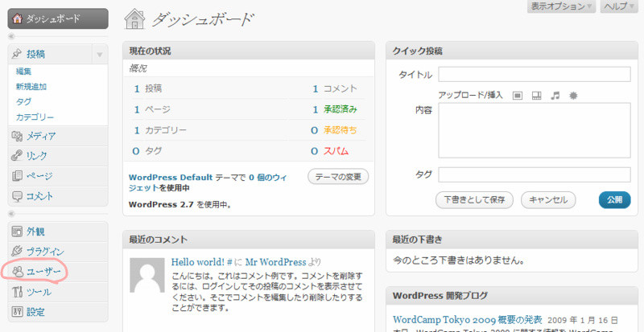
Task: Open the メディア menu section
Action: pos(58,136)
